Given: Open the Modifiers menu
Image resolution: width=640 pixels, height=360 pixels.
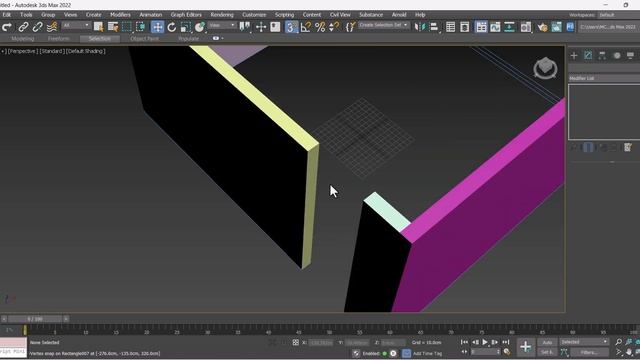Looking at the screenshot, I should [120, 15].
